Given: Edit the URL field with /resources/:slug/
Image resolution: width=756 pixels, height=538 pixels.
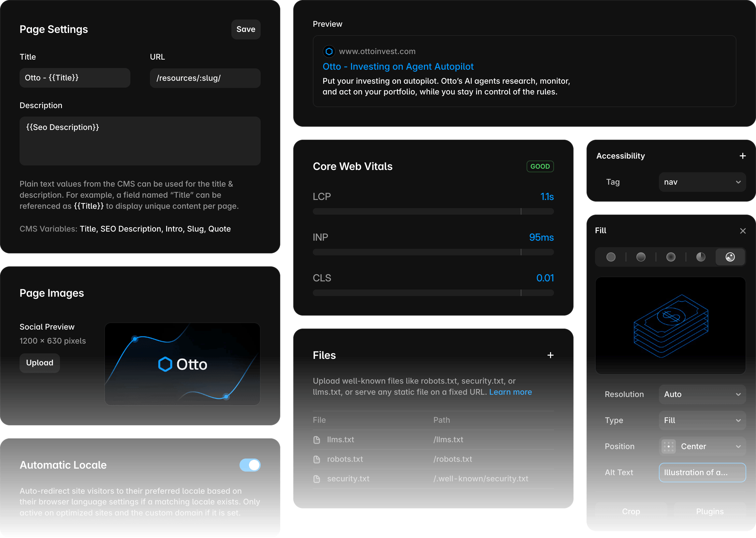Looking at the screenshot, I should 205,78.
